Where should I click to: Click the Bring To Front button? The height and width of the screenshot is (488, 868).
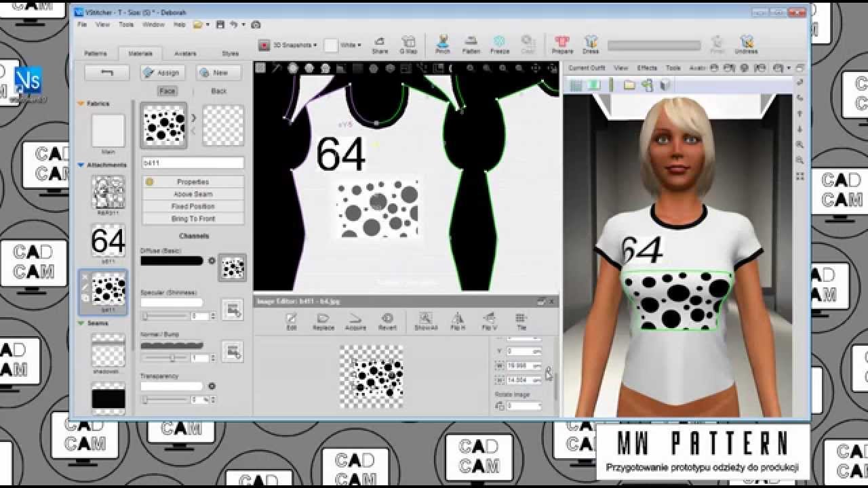193,218
